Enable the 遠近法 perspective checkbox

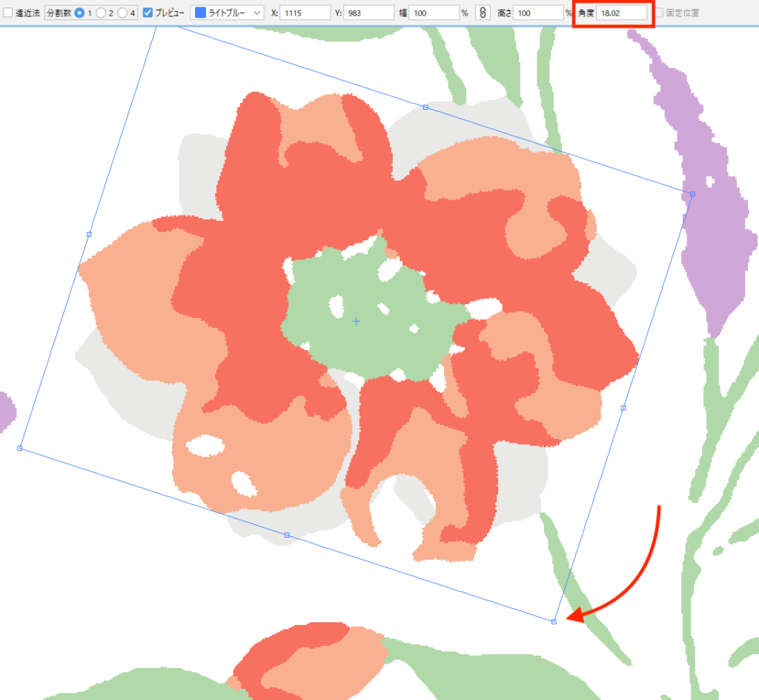point(7,13)
